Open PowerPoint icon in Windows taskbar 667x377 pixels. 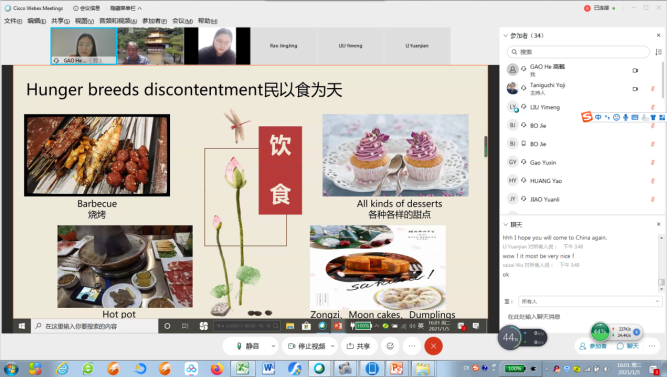coord(396,368)
